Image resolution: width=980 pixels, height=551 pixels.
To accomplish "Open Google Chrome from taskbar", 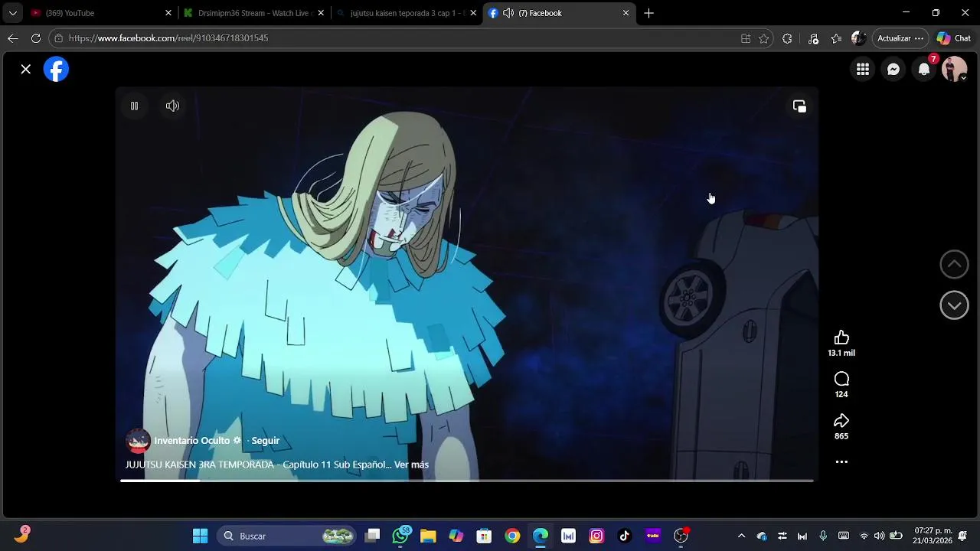I will (x=512, y=536).
